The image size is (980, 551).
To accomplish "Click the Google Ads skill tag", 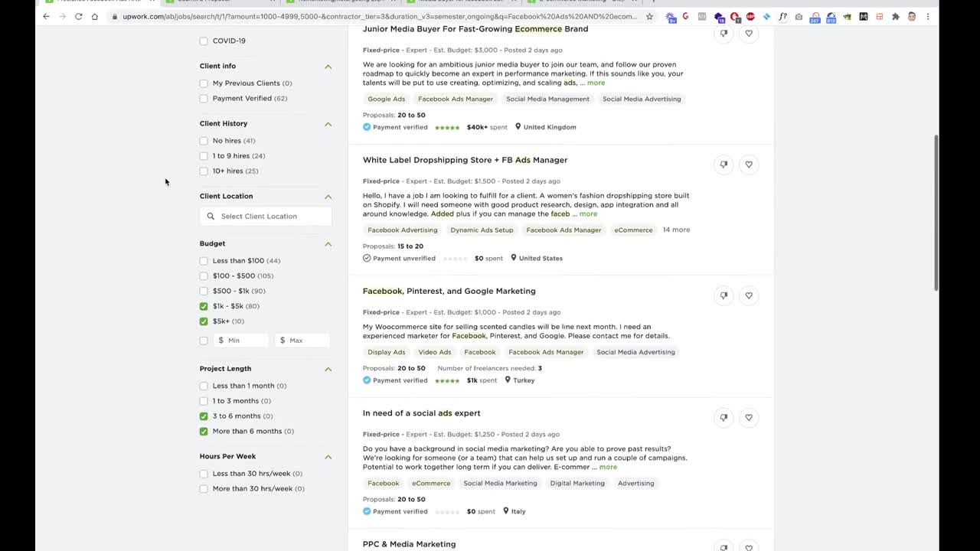I will 386,99.
